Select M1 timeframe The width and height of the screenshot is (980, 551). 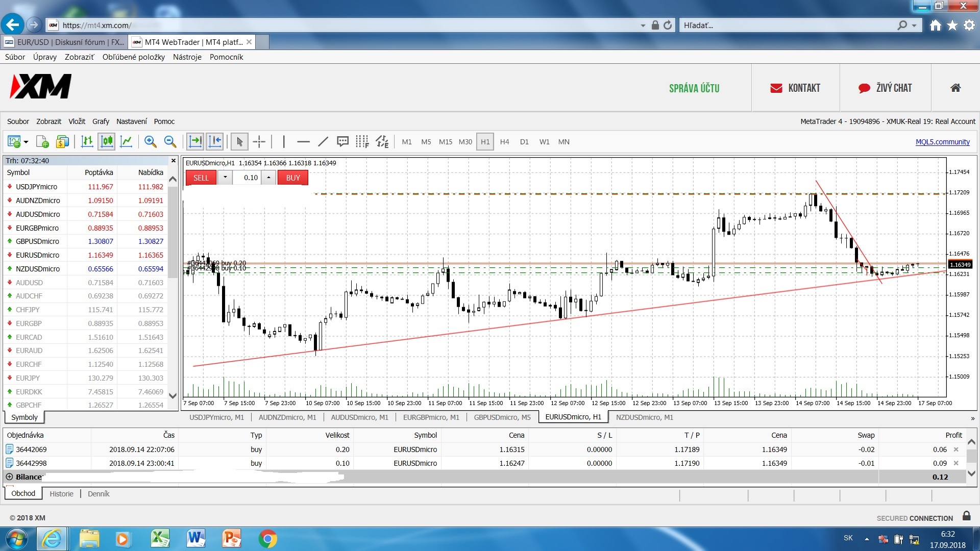pos(407,142)
